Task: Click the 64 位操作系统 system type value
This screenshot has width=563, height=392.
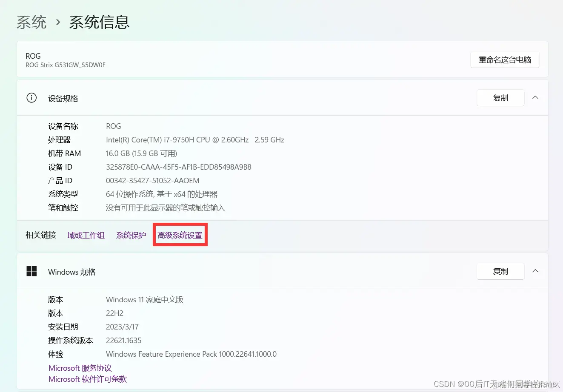Action: 162,194
